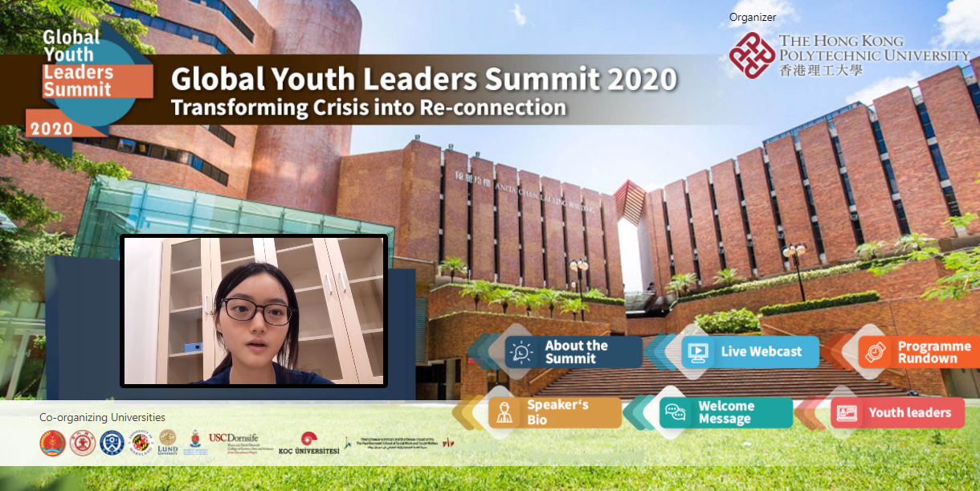Screen dimensions: 980x491
Task: Click the Lund University logo
Action: click(x=168, y=443)
